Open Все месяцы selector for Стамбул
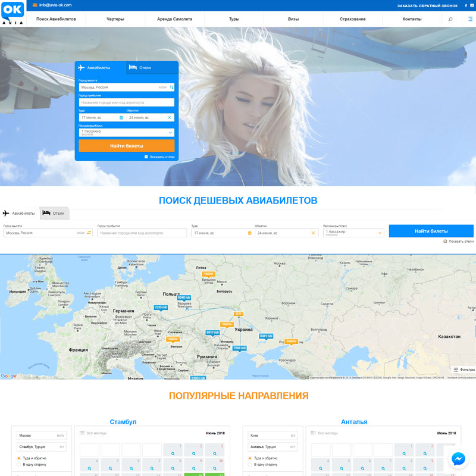The width and height of the screenshot is (476, 476). (x=93, y=433)
